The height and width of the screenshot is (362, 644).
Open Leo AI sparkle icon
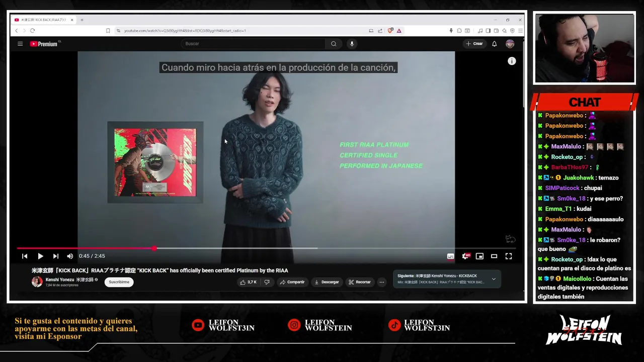click(x=504, y=31)
